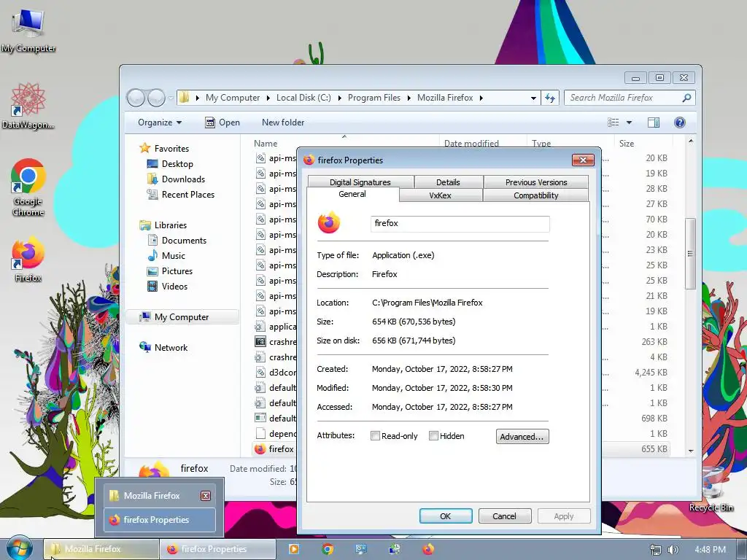Open DataWagon desktop shortcut
The image size is (747, 560).
(x=28, y=106)
